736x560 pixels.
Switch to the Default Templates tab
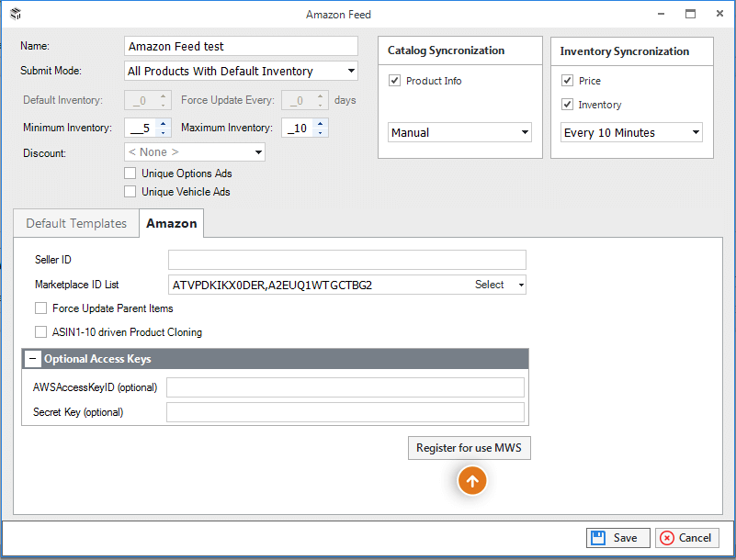coord(76,223)
